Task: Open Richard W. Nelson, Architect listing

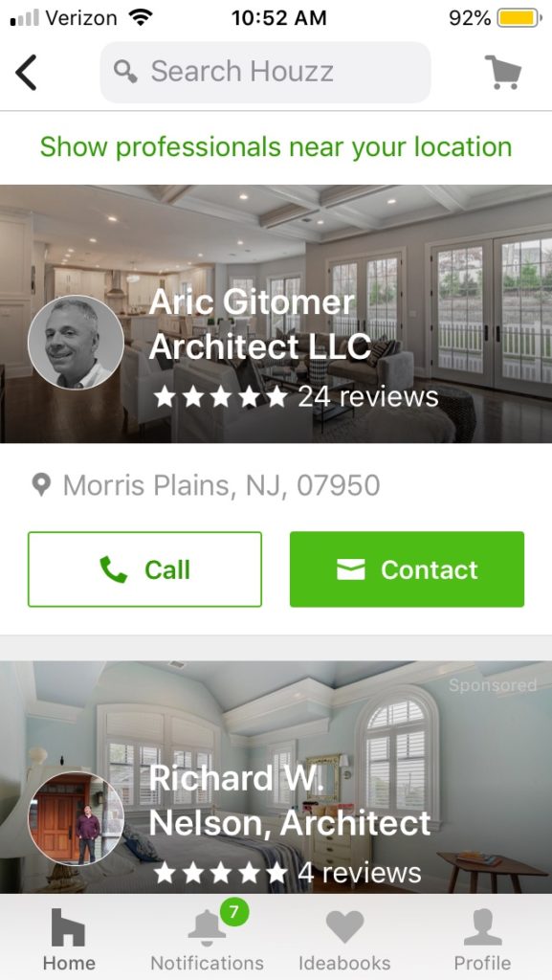Action: (x=291, y=801)
